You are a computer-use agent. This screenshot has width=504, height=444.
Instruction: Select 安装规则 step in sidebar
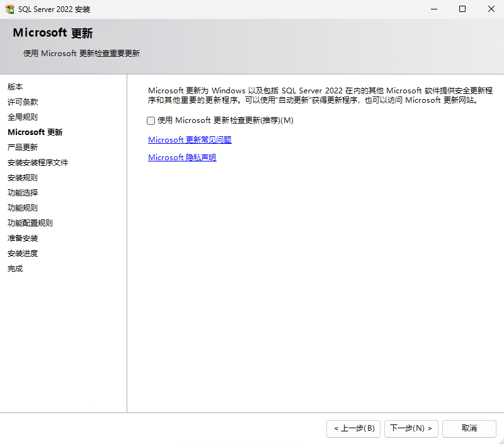pos(23,178)
